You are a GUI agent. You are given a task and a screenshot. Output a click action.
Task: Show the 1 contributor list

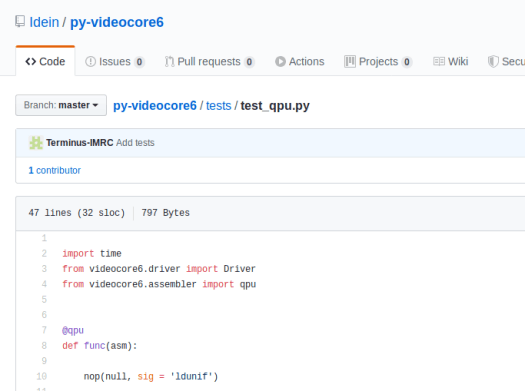coord(55,170)
